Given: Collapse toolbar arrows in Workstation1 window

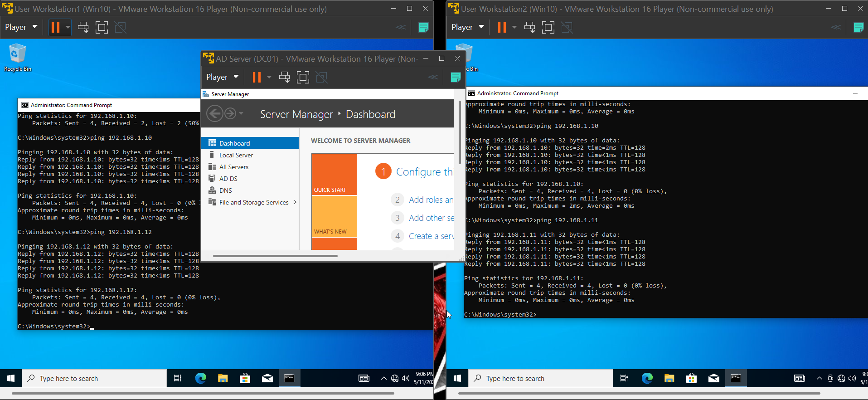Looking at the screenshot, I should tap(401, 27).
